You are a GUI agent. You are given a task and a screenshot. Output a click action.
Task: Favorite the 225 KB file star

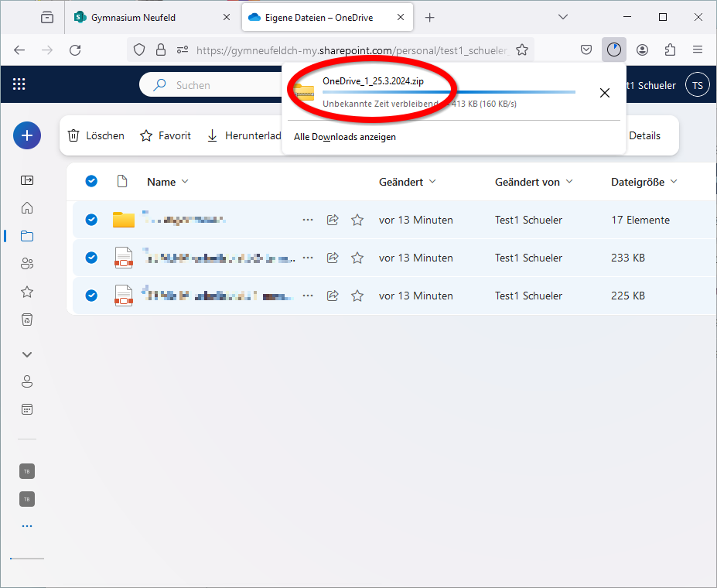click(x=357, y=296)
